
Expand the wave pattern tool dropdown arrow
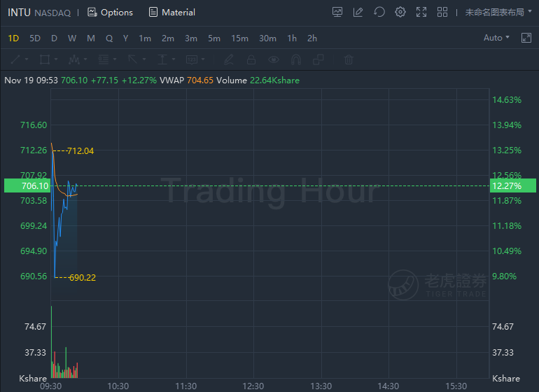click(x=85, y=59)
